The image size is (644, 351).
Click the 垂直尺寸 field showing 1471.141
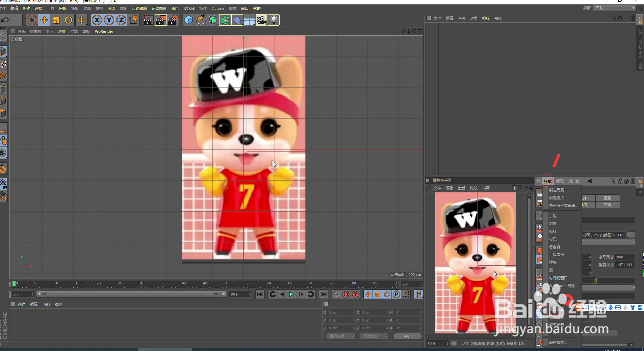[x=625, y=265]
